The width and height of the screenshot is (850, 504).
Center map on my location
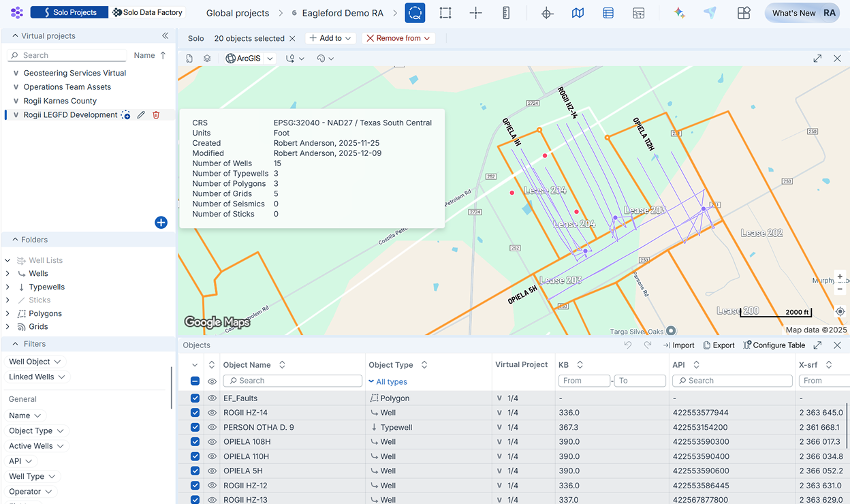[840, 311]
